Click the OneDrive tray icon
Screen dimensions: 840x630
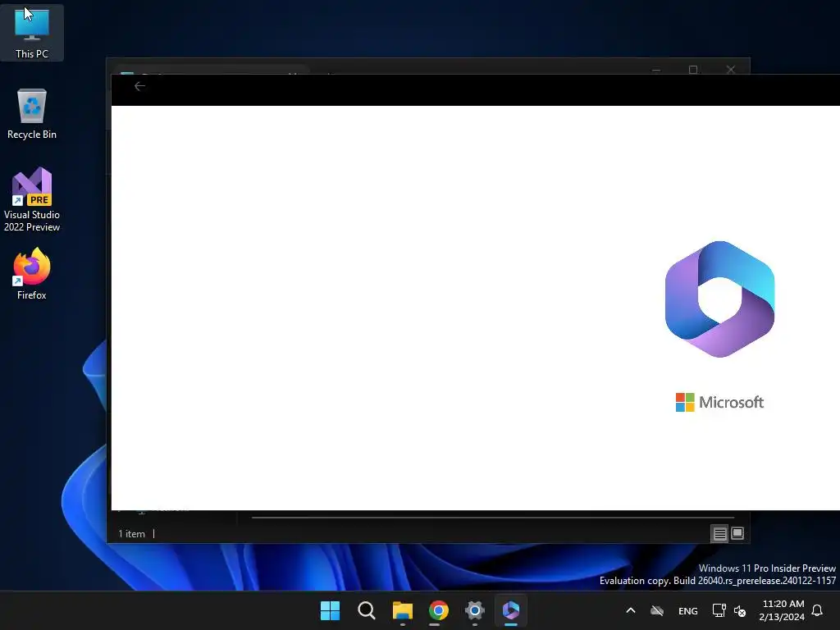(x=657, y=610)
